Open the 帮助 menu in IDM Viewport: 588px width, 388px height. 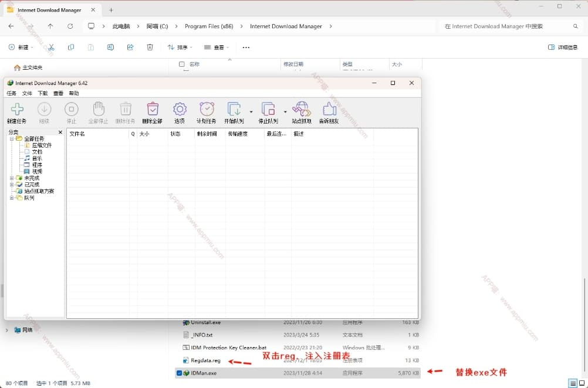[73, 93]
